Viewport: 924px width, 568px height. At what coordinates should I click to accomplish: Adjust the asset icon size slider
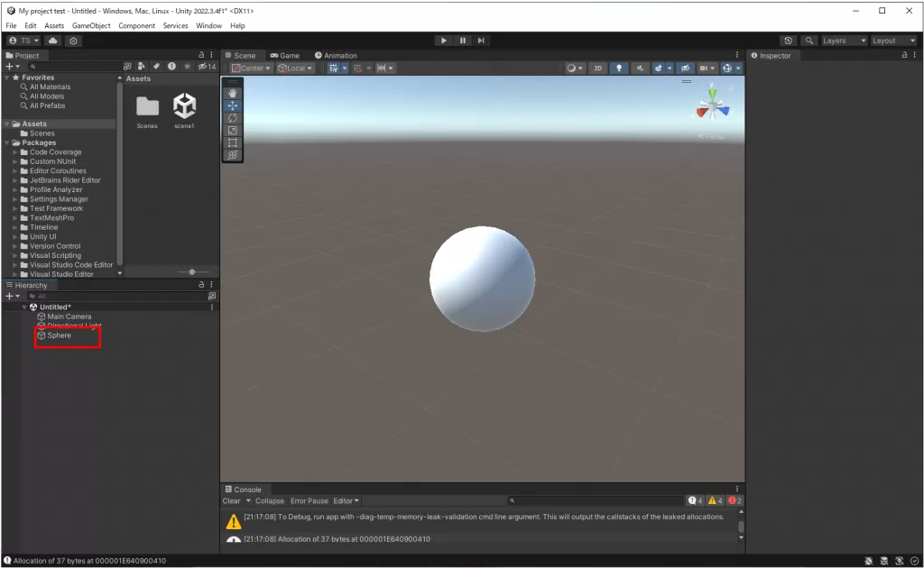point(192,271)
